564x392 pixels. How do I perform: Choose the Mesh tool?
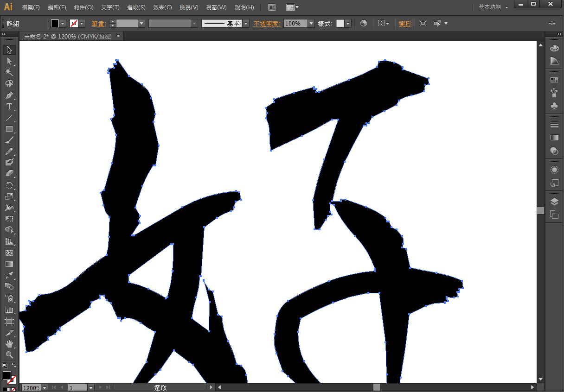coord(9,253)
